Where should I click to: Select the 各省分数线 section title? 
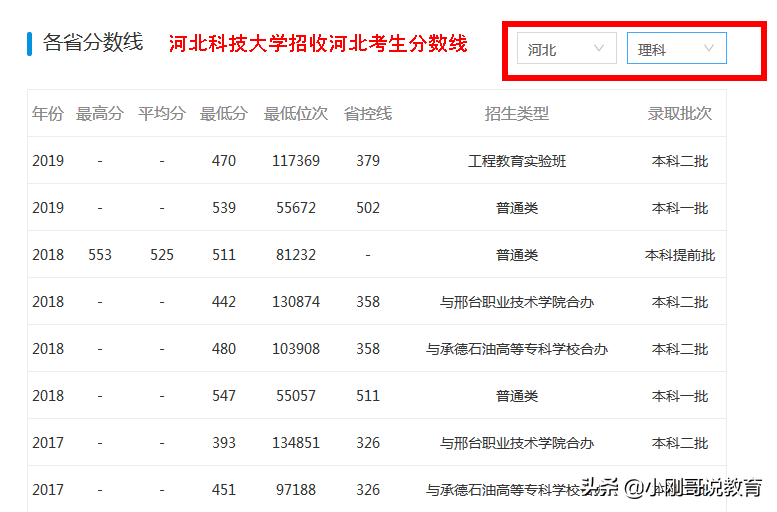pos(93,43)
